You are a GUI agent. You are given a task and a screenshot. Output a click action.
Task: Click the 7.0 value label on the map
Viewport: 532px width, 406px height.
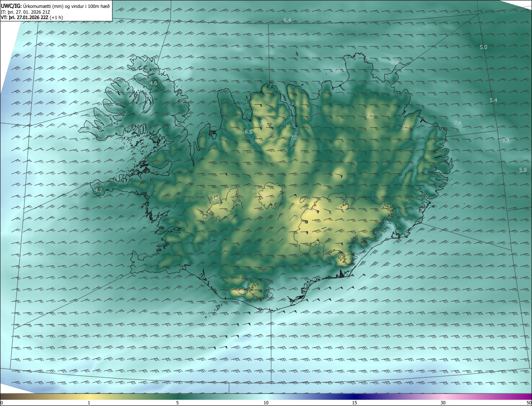pyautogui.click(x=294, y=138)
